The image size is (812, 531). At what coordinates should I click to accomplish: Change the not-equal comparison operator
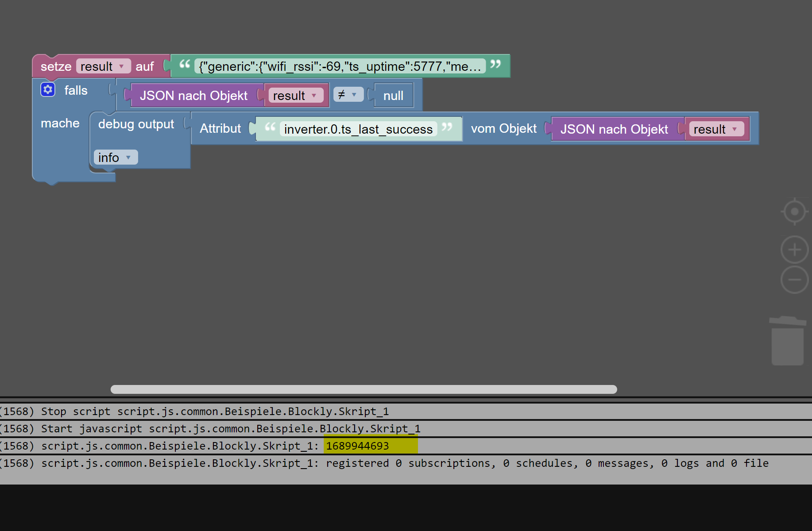[x=348, y=95]
